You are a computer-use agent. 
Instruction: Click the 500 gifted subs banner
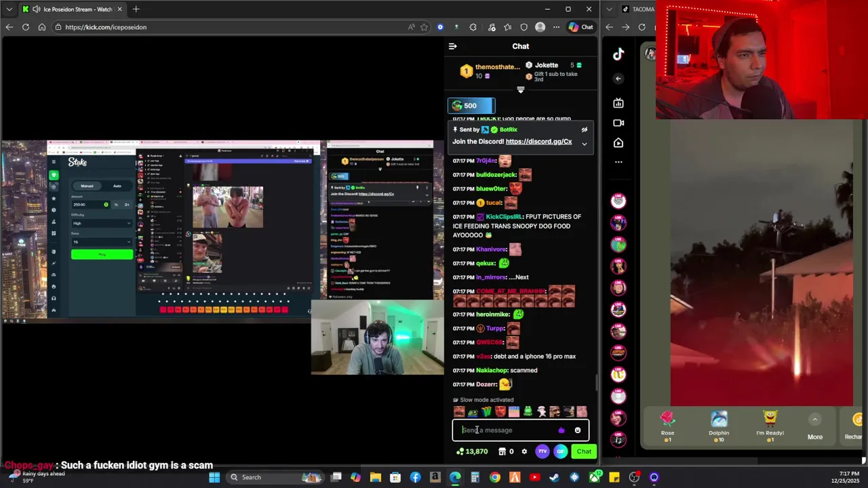pyautogui.click(x=471, y=106)
